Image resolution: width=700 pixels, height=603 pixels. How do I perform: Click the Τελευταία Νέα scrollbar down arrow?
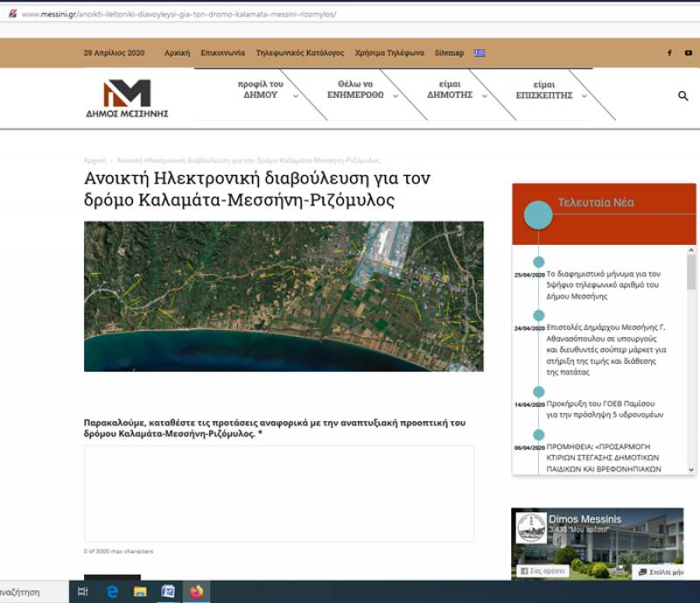click(691, 470)
